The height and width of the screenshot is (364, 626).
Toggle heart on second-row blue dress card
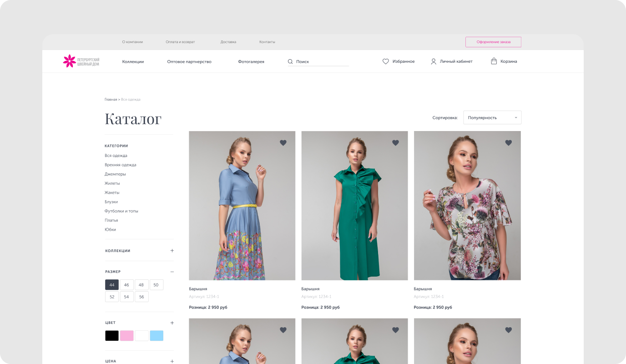tap(283, 330)
